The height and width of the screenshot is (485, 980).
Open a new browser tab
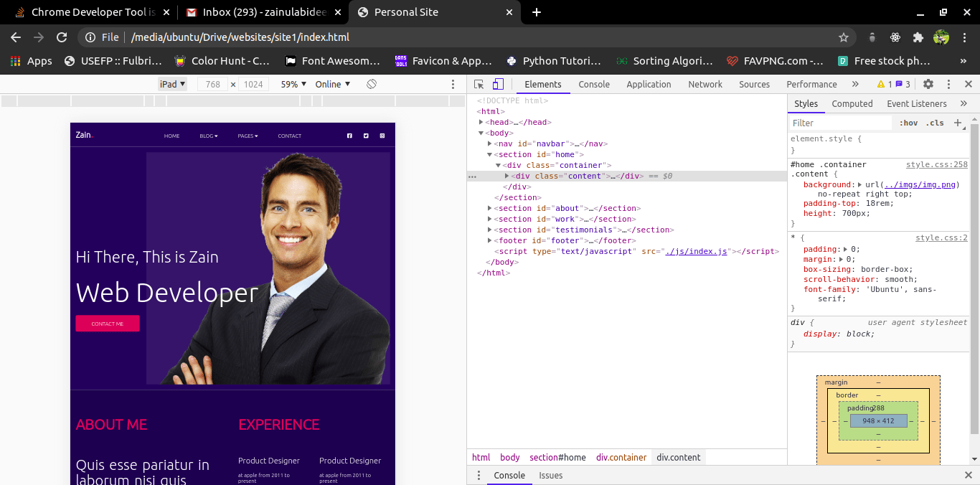pyautogui.click(x=537, y=12)
